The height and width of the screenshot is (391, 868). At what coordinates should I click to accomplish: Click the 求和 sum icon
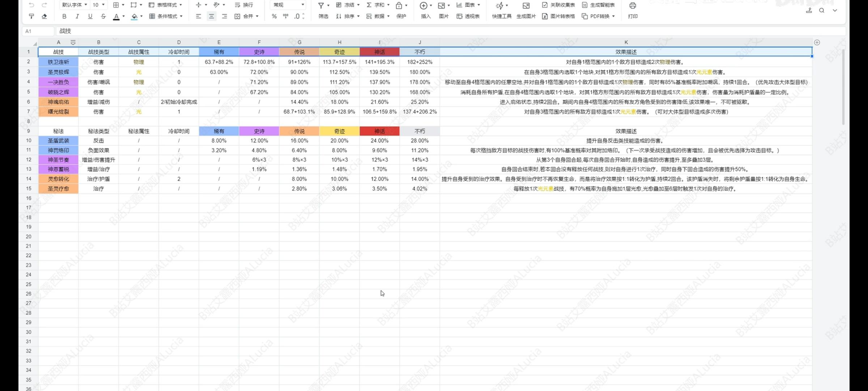[376, 5]
